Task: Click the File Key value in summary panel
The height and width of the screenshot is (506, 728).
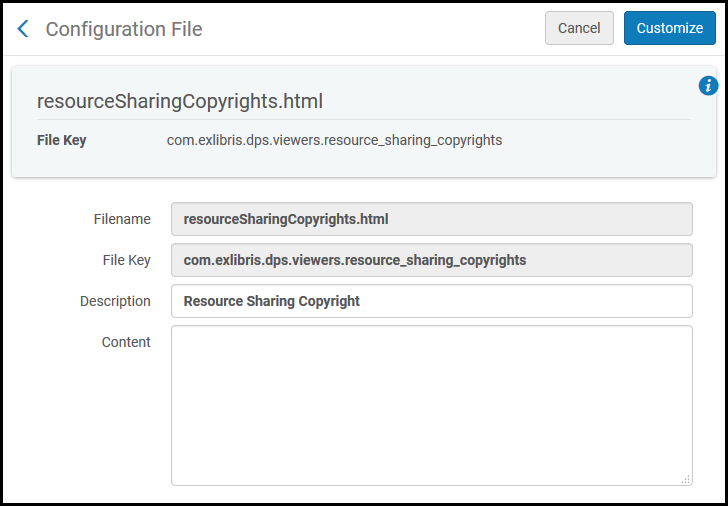Action: point(334,140)
